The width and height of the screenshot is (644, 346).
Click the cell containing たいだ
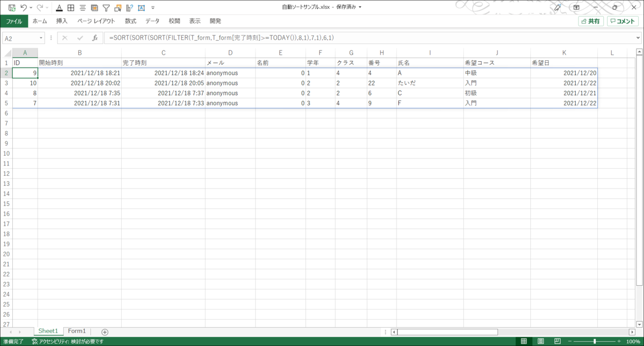coord(430,83)
